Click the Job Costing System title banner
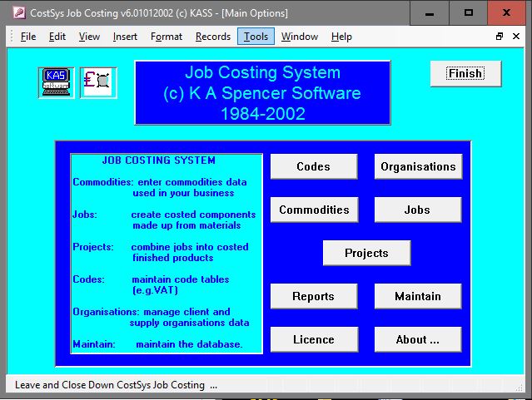 [262, 93]
